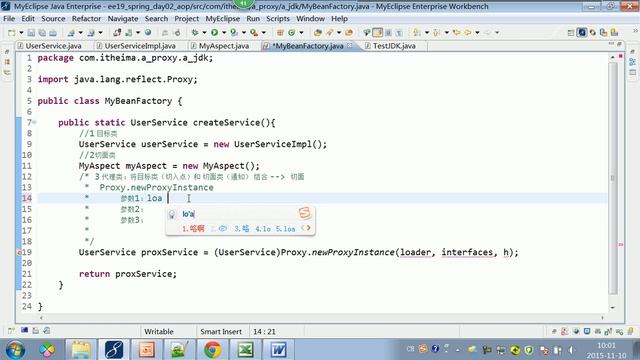
Task: Toggle Block Selection Mode toolbar icon
Action: [389, 33]
